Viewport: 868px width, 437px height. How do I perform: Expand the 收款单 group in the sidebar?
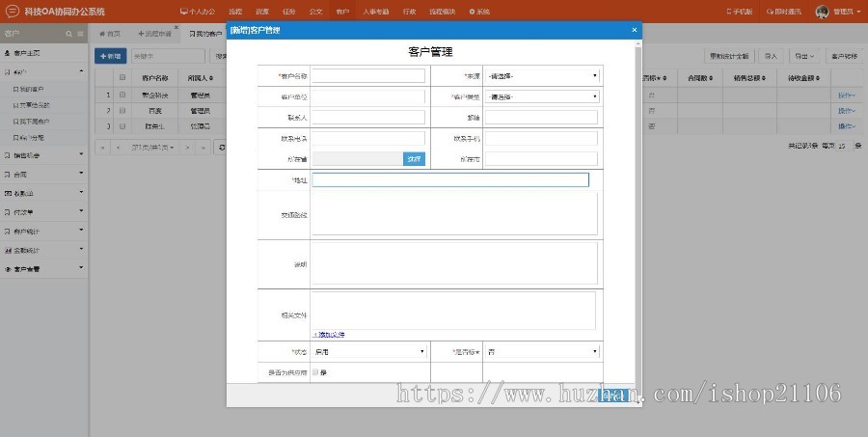(43, 193)
